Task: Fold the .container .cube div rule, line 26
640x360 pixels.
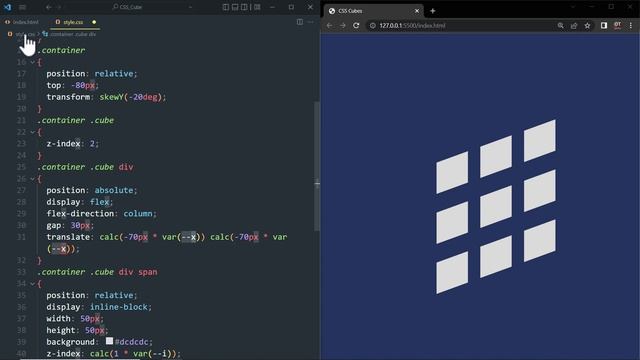Action: pyautogui.click(x=33, y=178)
